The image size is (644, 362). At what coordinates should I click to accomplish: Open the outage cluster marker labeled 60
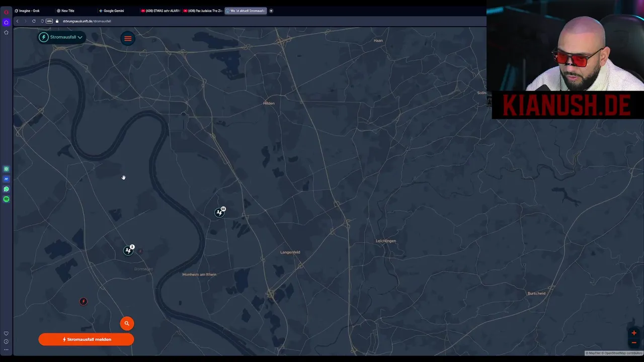click(220, 212)
